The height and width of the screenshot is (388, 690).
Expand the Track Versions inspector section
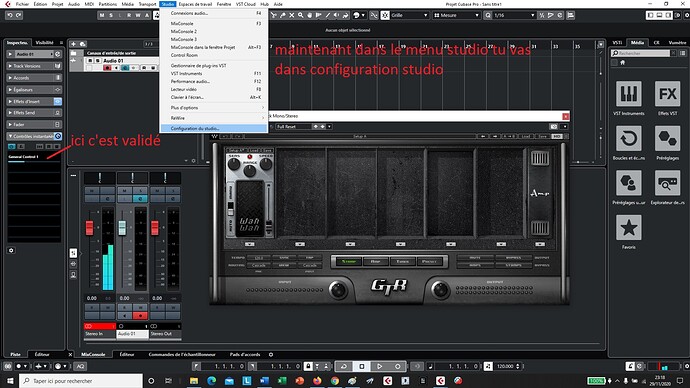pyautogui.click(x=34, y=66)
